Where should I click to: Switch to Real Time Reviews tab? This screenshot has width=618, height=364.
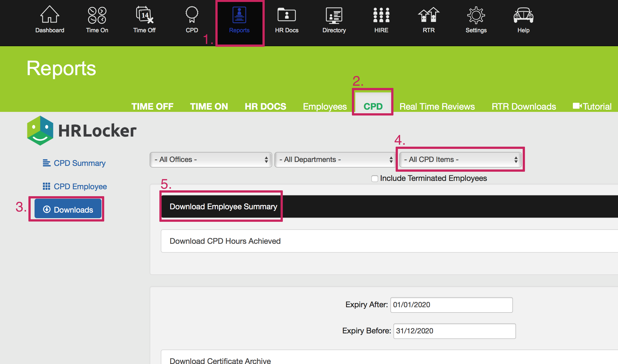point(437,106)
